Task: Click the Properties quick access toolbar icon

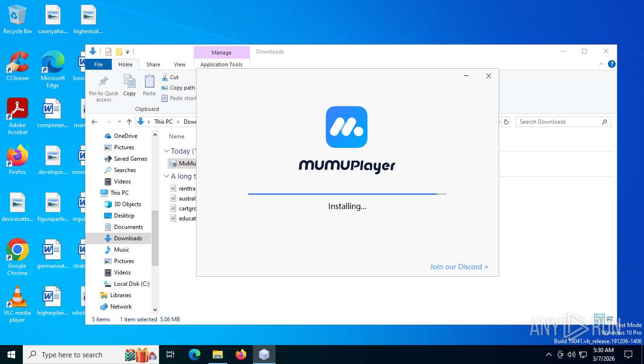Action: [x=108, y=52]
